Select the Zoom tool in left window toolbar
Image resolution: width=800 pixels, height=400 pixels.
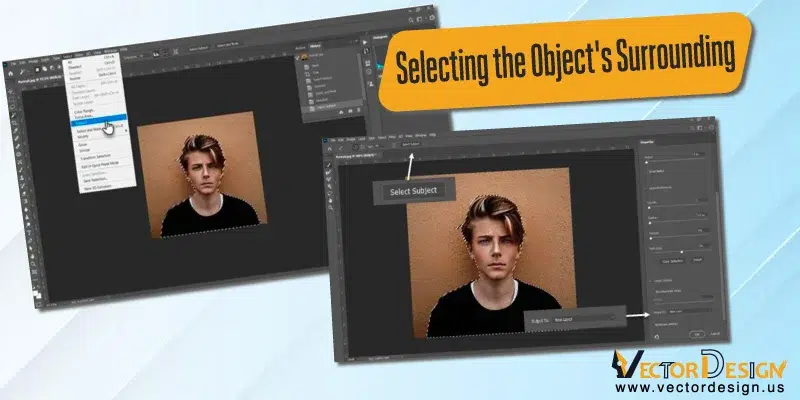coord(34,263)
